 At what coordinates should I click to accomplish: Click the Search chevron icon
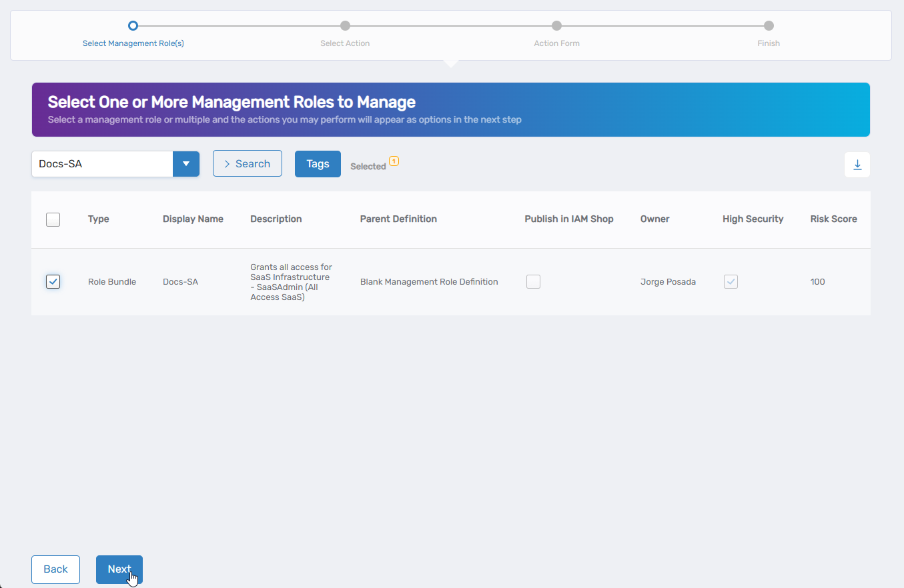point(227,163)
